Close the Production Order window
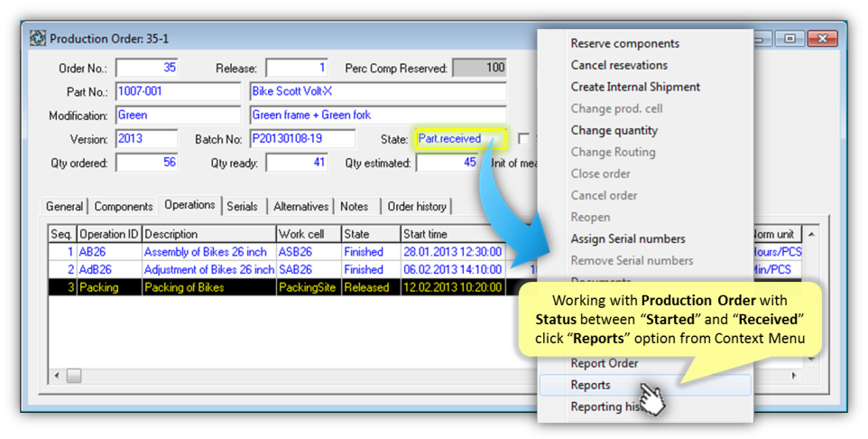Screen dimensions: 868x439 pos(822,39)
